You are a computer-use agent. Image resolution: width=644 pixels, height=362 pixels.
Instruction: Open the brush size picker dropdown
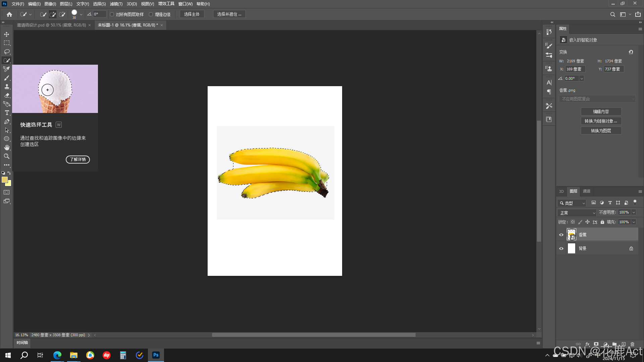tap(81, 14)
